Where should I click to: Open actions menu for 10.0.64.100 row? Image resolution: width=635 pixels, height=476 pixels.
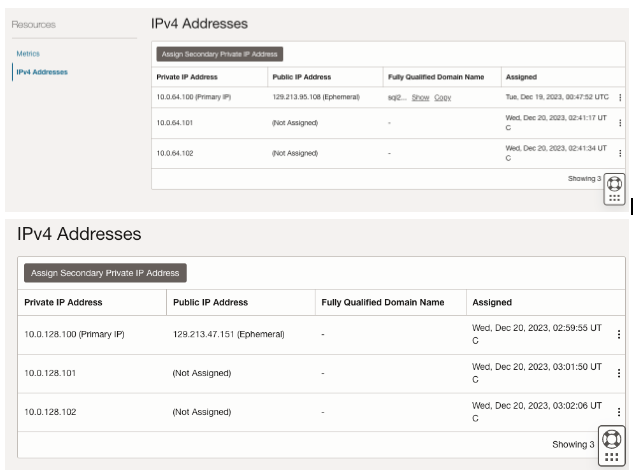tap(620, 97)
